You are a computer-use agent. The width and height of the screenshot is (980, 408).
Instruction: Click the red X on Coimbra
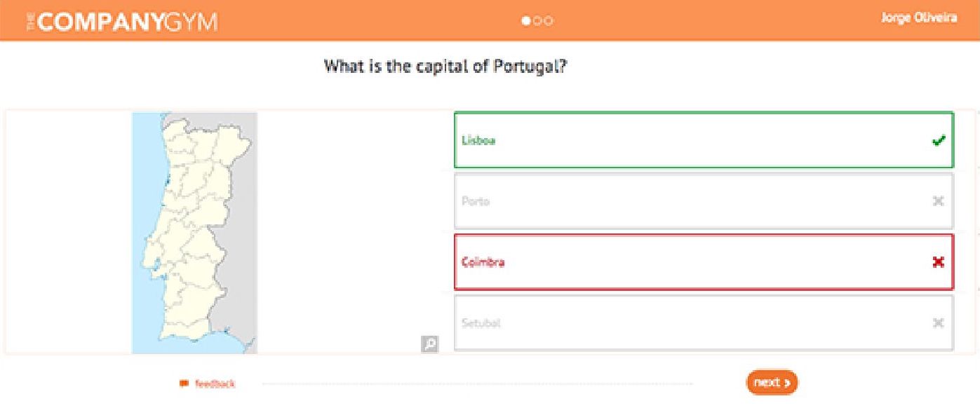pos(938,262)
